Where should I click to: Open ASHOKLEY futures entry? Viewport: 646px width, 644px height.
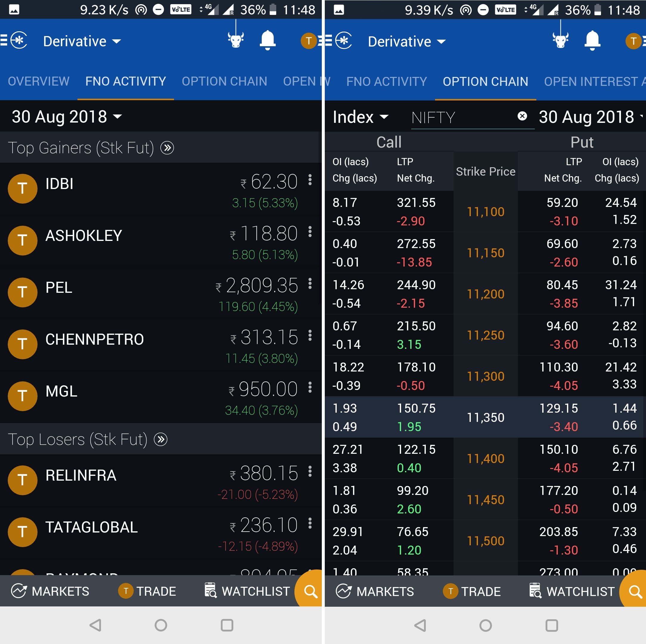click(84, 236)
